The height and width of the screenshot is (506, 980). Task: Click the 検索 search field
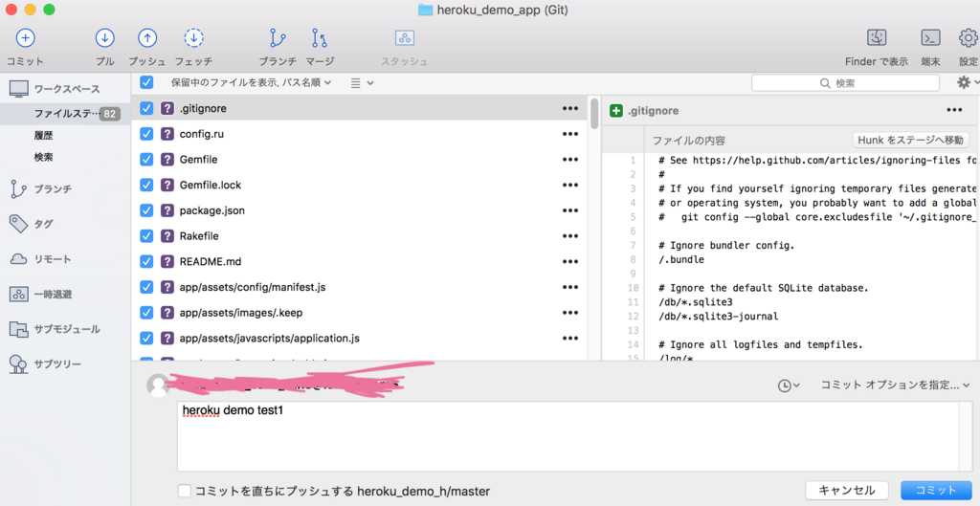pos(845,82)
